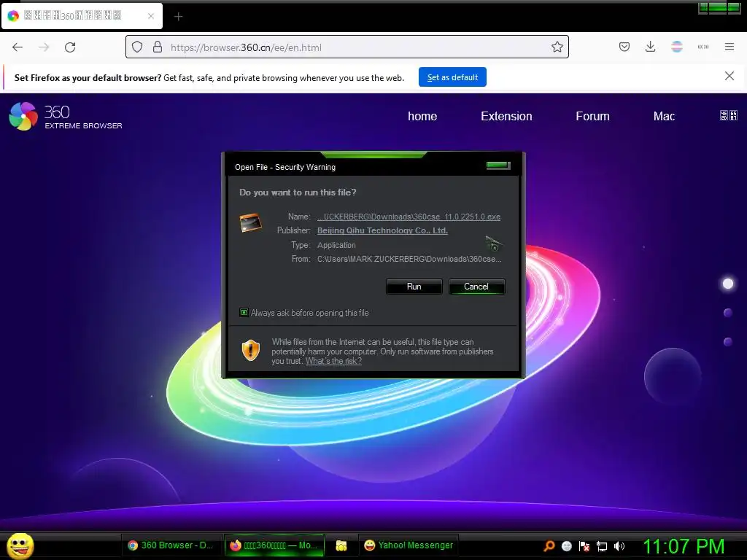The width and height of the screenshot is (747, 560).
Task: Open the Extension nav item
Action: (506, 116)
